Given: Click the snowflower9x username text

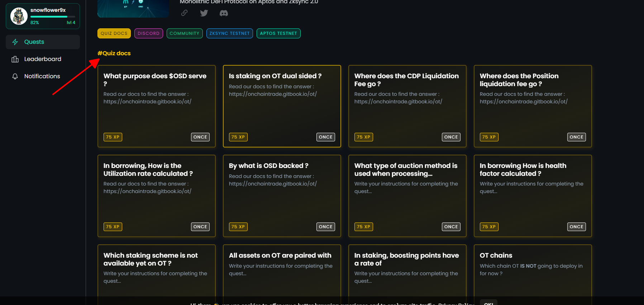Looking at the screenshot, I should pos(48,10).
